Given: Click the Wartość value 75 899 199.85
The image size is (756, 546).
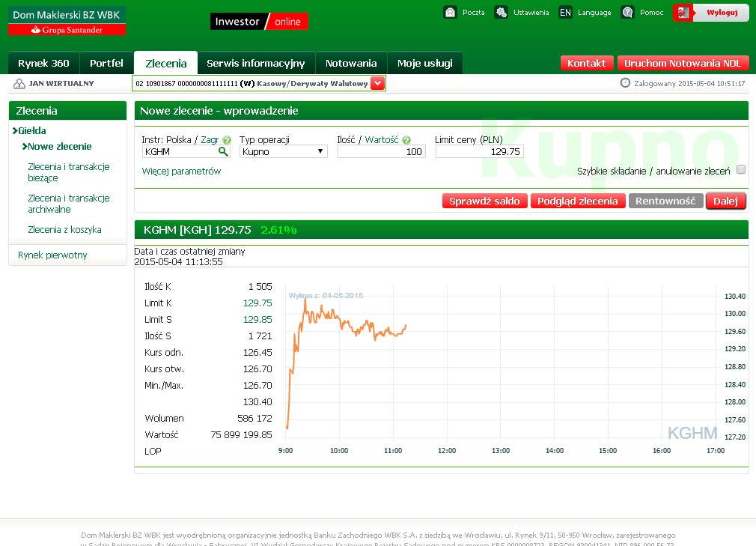Looking at the screenshot, I should click(x=242, y=434).
